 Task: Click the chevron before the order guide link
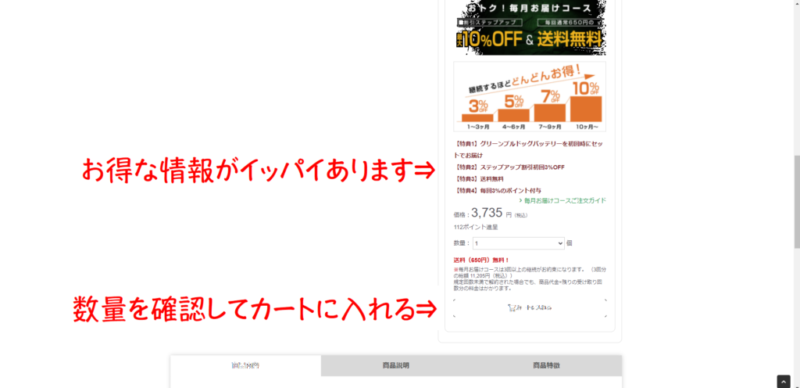[x=520, y=201]
